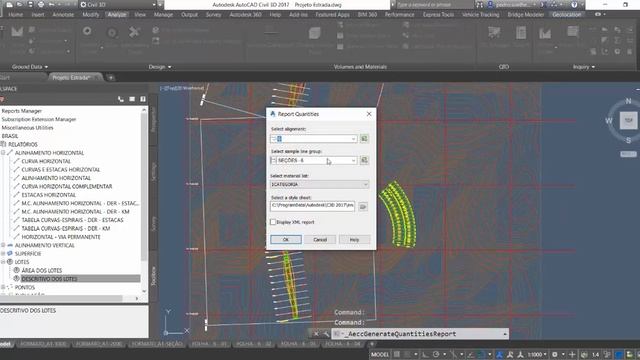Screen dimensions: 640x360
Task: Close the Report Quantities dialog
Action: point(369,114)
